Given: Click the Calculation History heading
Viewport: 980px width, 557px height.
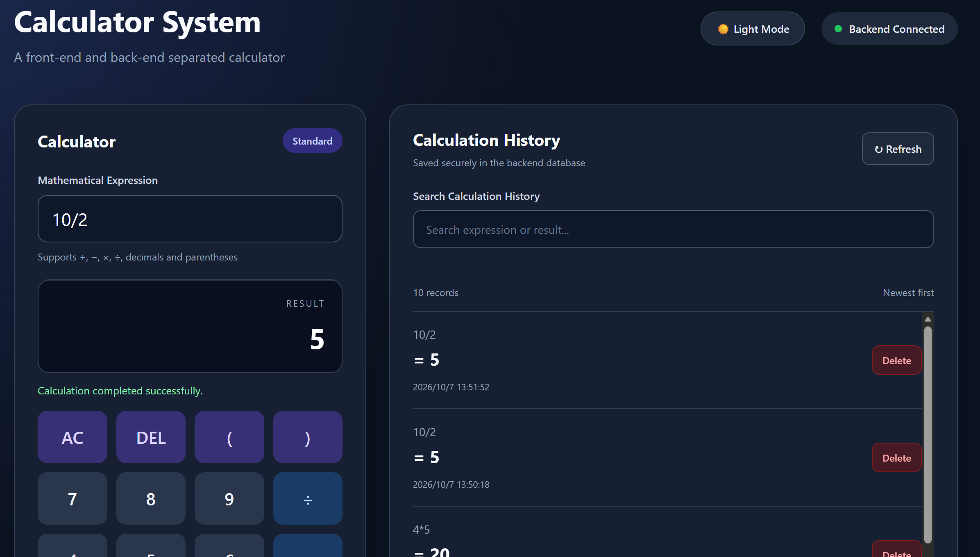Looking at the screenshot, I should [x=486, y=140].
